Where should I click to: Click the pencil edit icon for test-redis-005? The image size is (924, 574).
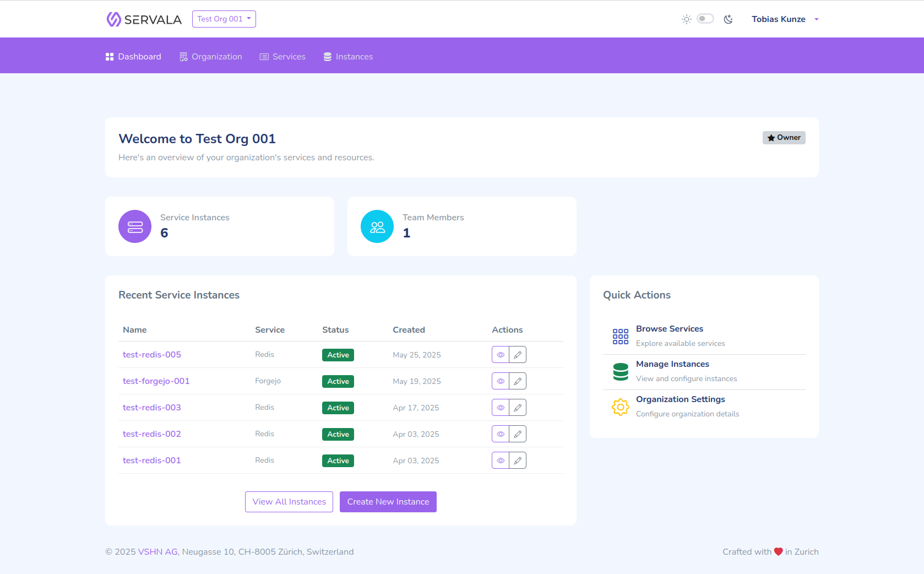518,355
